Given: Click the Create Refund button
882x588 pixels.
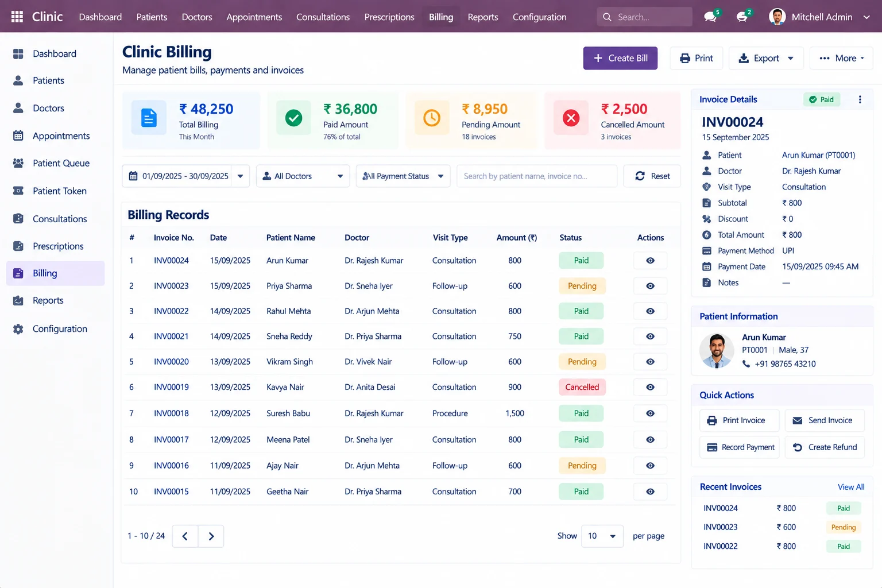Looking at the screenshot, I should [825, 447].
